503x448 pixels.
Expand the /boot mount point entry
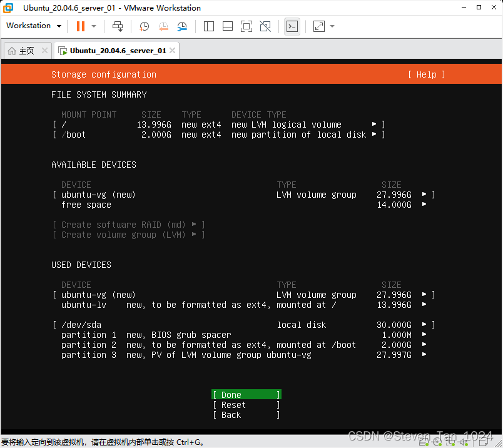coord(219,135)
